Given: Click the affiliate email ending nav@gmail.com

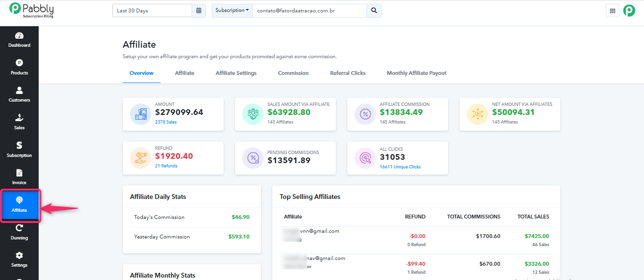Looking at the screenshot, I should coord(314,258).
